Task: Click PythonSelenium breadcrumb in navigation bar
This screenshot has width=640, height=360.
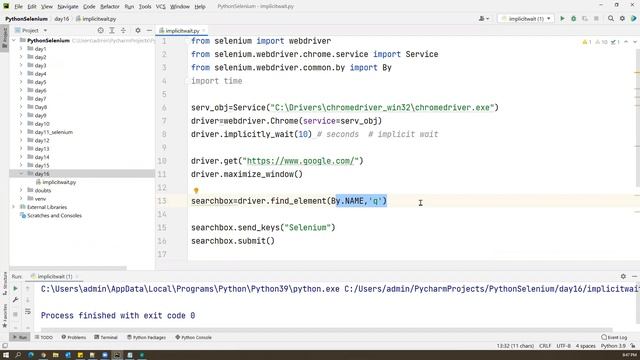Action: 26,19
